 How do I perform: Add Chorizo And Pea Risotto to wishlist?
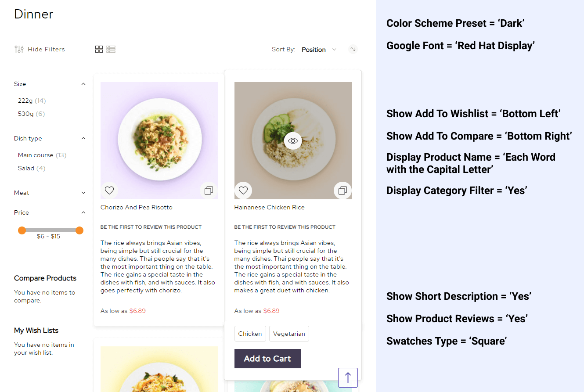[109, 191]
